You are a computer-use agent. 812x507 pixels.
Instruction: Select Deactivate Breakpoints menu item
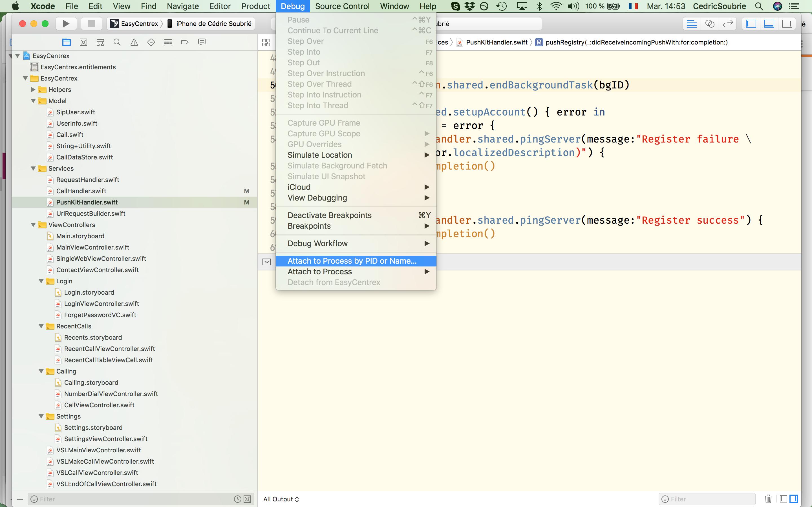(x=329, y=215)
